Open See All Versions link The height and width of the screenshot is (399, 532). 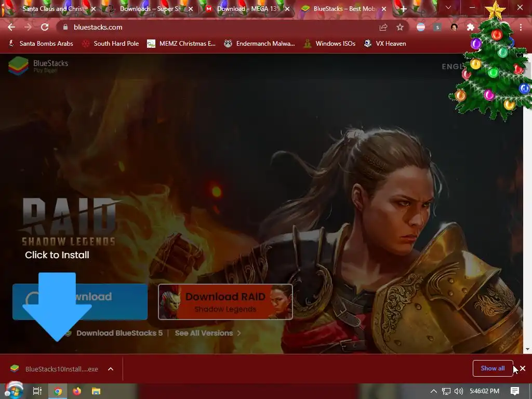(208, 333)
